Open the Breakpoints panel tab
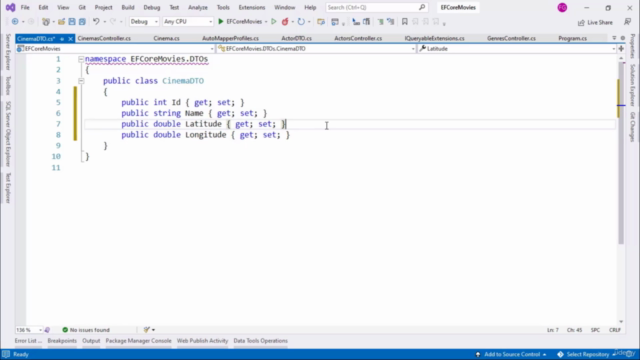 point(62,341)
